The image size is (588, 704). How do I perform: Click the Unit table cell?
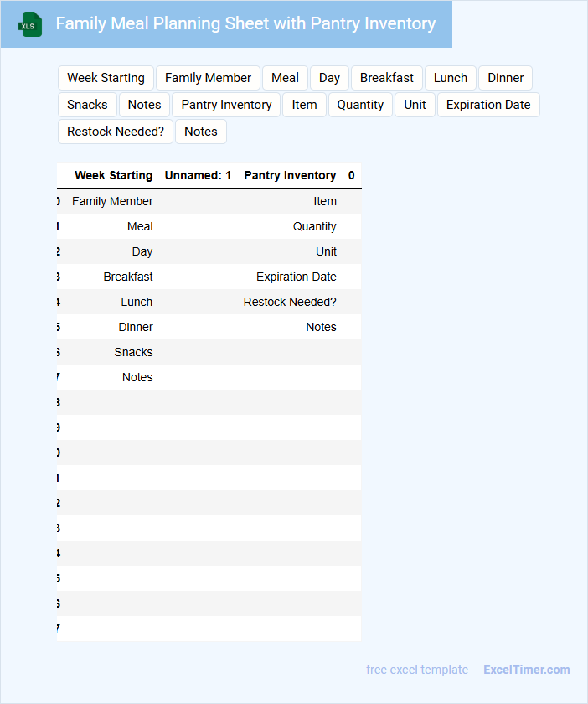[327, 251]
